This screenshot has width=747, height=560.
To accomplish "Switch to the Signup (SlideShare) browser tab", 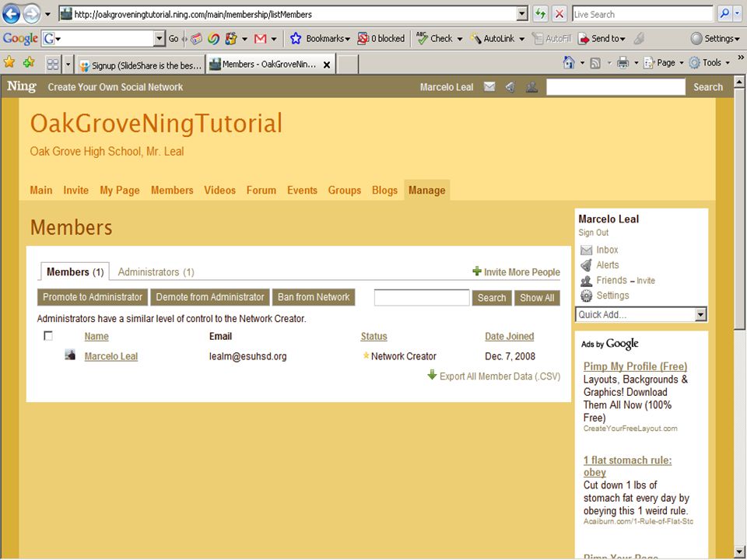I will tap(141, 65).
